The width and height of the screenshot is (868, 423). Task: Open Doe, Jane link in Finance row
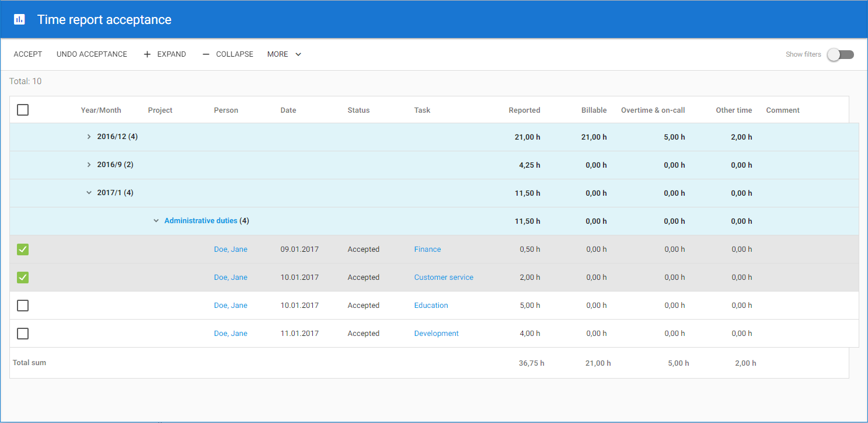click(x=231, y=249)
